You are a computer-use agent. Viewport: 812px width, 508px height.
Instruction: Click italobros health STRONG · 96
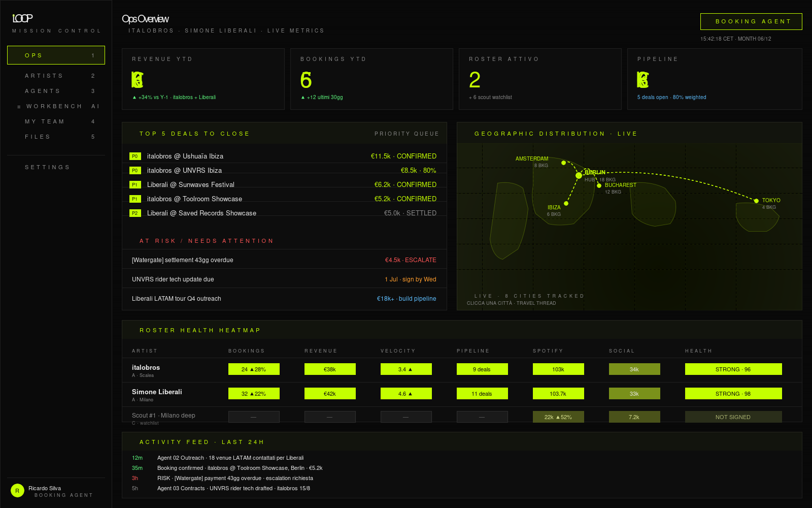[x=733, y=369]
